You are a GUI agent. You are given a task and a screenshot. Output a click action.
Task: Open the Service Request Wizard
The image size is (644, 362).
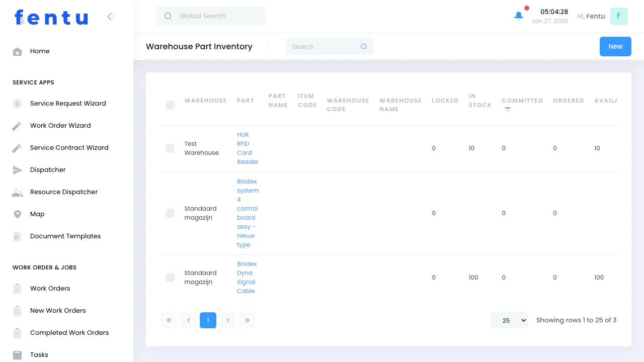coord(68,103)
